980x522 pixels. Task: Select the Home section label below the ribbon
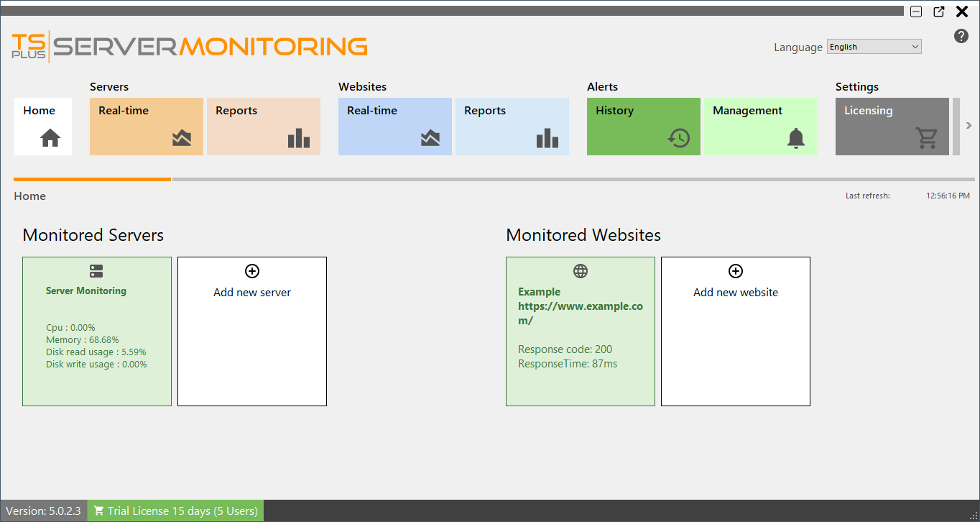[29, 196]
